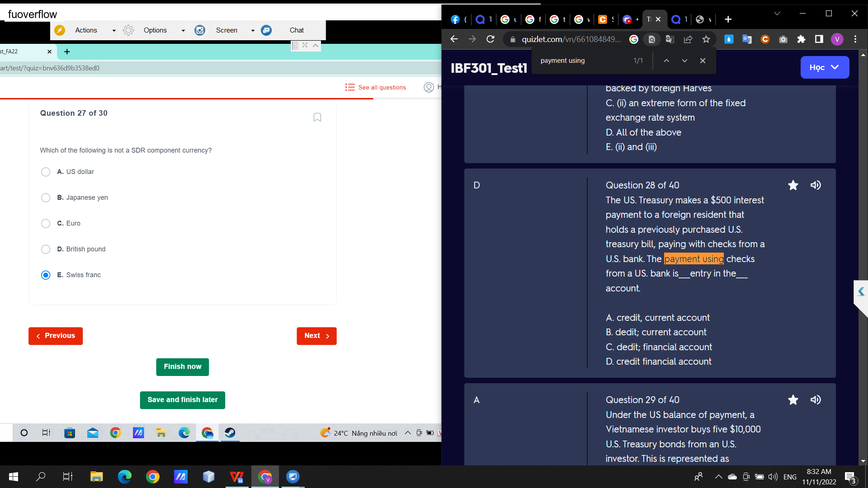Select answer E. Swiss franc

pos(46,275)
